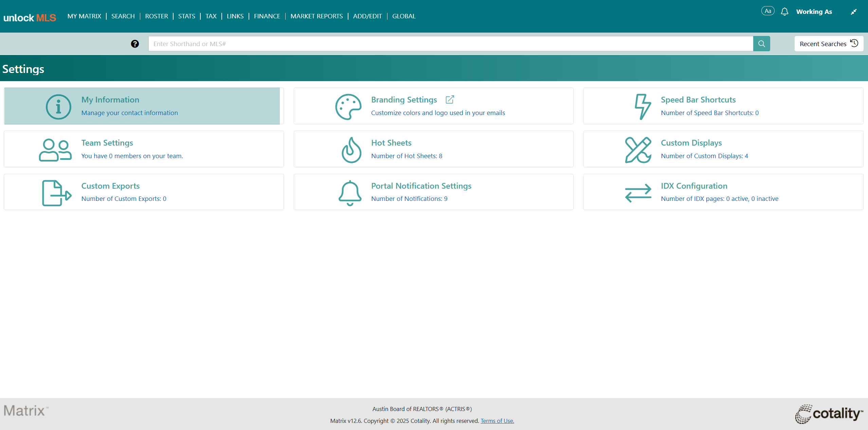Screen dimensions: 868x430
Task: Click the Custom Exports document arrow icon
Action: tap(57, 193)
